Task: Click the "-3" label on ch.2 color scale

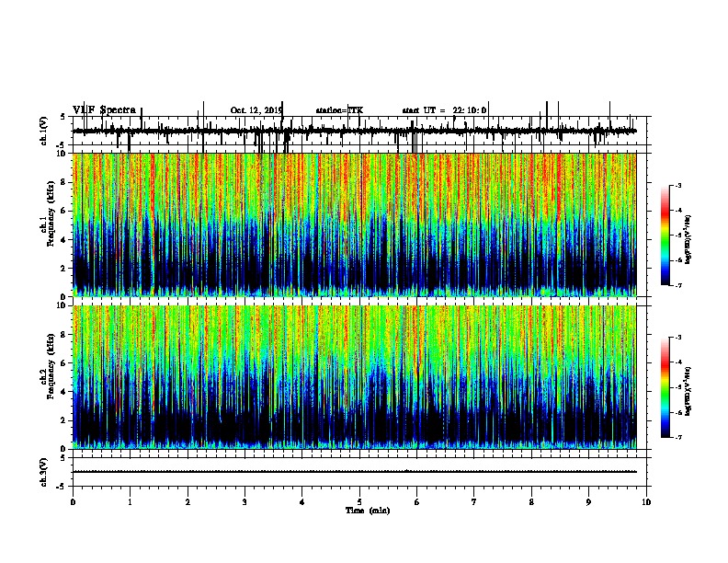Action: tap(678, 338)
